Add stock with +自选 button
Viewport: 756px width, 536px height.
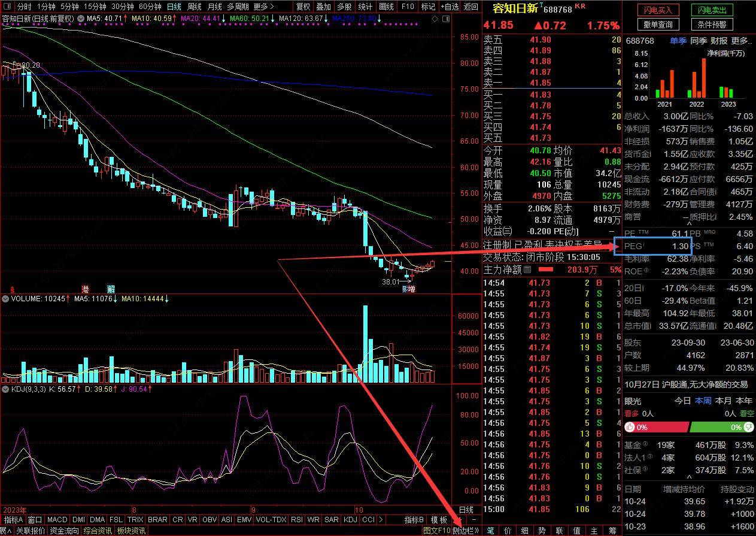(449, 7)
